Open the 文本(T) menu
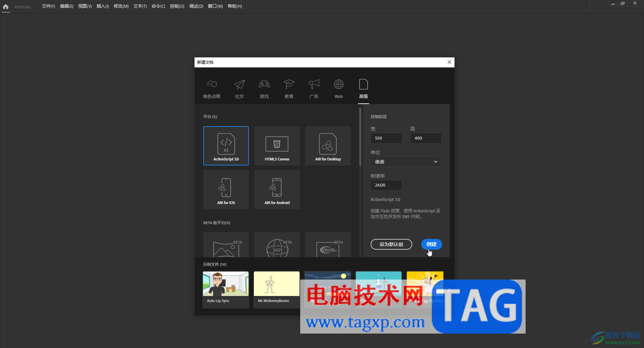Image resolution: width=644 pixels, height=348 pixels. tap(140, 6)
